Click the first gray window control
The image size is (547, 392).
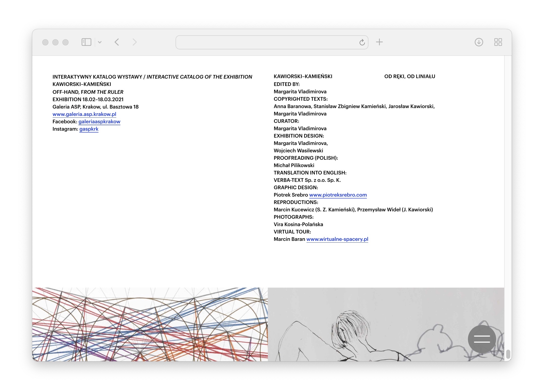[45, 42]
